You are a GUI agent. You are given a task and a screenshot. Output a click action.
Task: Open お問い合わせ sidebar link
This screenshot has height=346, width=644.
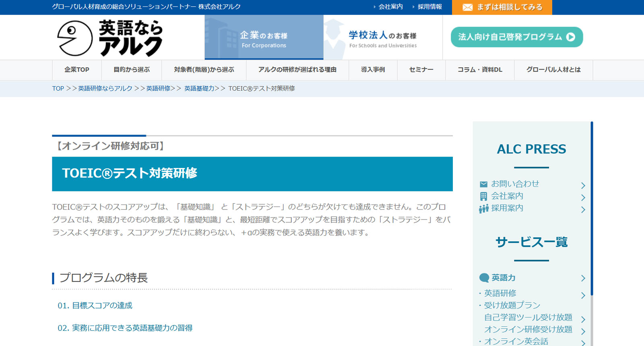pos(515,184)
